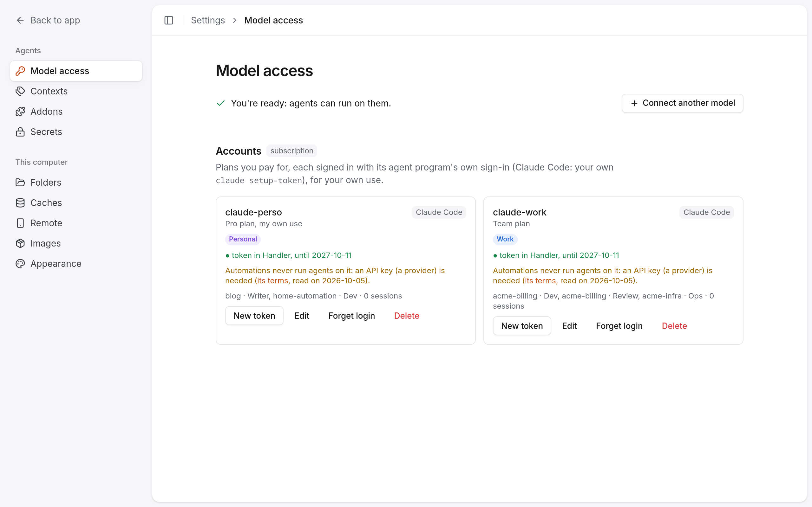
Task: Open Contexts via its tag icon
Action: coord(20,91)
